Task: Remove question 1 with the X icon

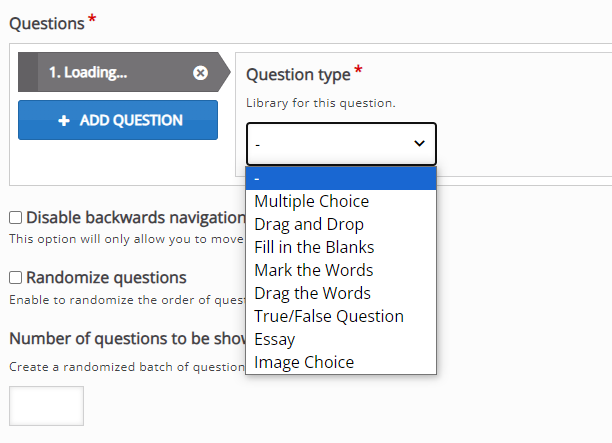Action: click(x=200, y=73)
